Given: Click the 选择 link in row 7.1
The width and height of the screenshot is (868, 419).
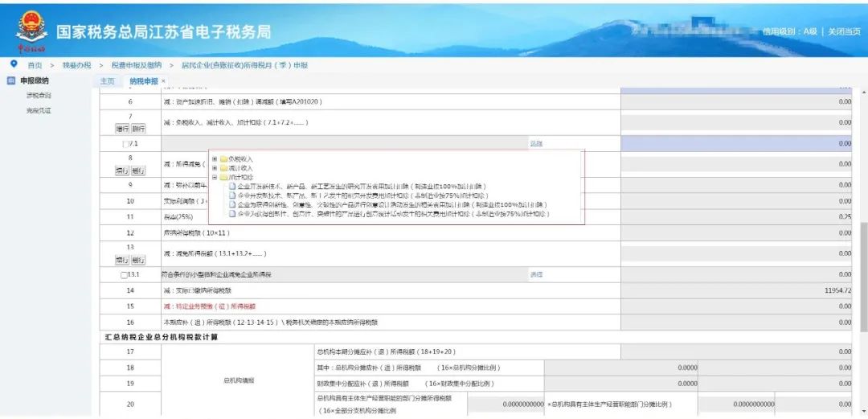Looking at the screenshot, I should click(x=536, y=144).
